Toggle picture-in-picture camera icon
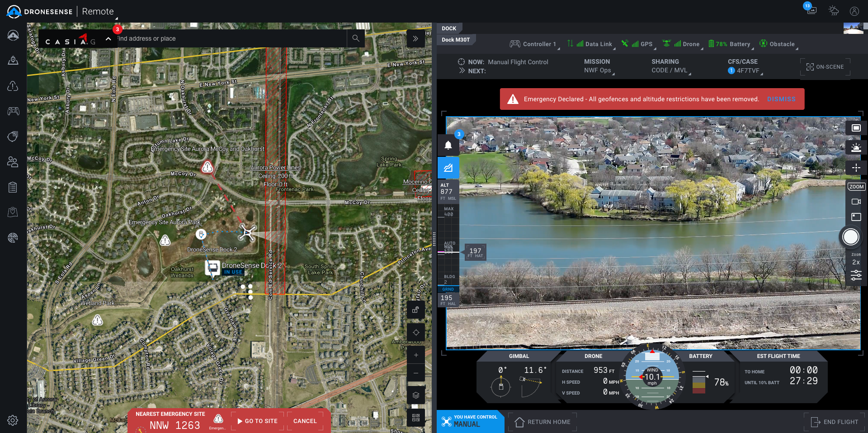Image resolution: width=868 pixels, height=433 pixels. [856, 217]
